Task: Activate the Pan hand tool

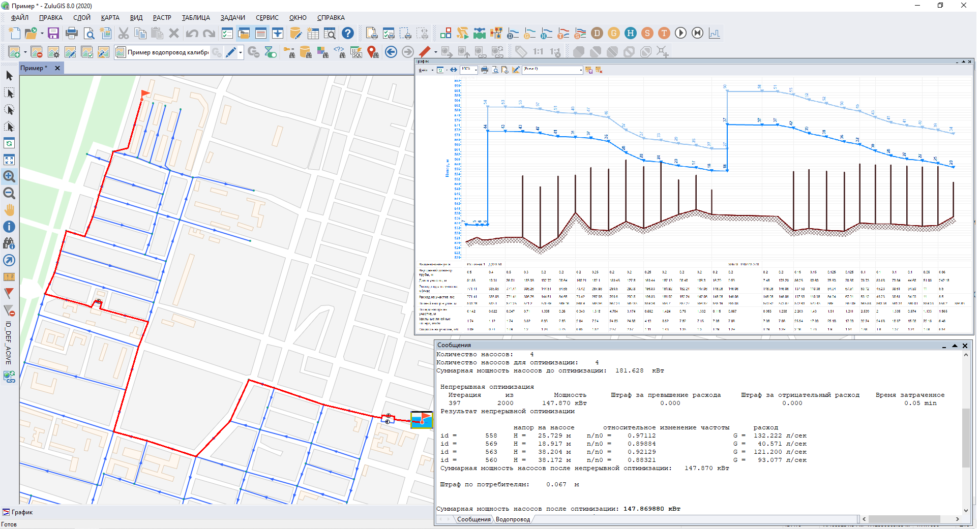Action: pyautogui.click(x=9, y=210)
